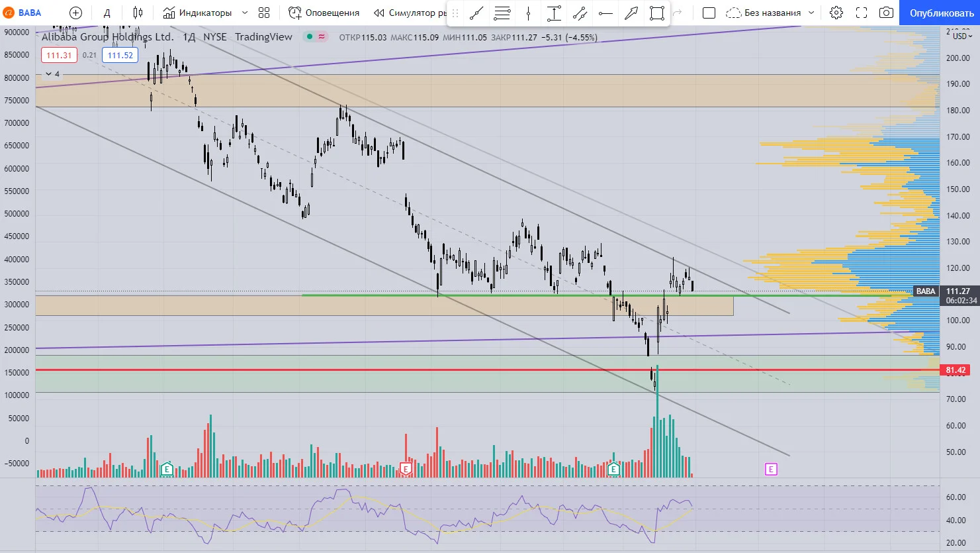The height and width of the screenshot is (553, 980).
Task: Click the 1Д interval label in the legend
Action: coord(189,37)
